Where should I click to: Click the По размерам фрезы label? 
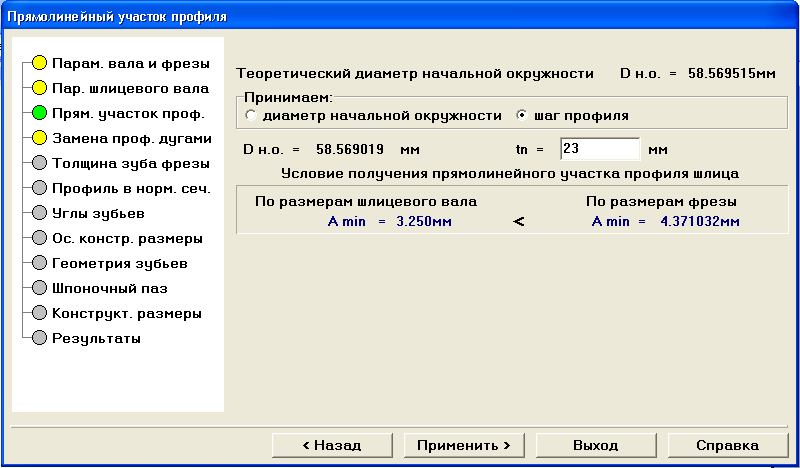click(x=661, y=202)
